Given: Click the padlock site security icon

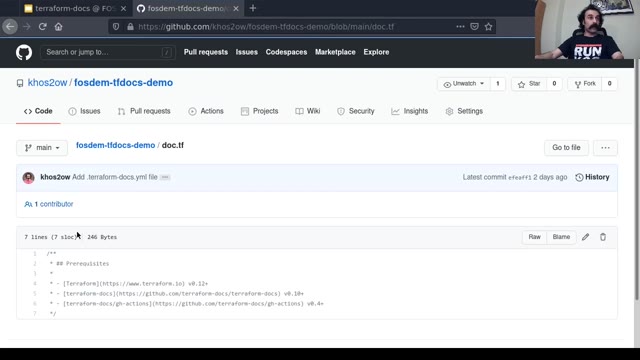Looking at the screenshot, I should point(130,27).
